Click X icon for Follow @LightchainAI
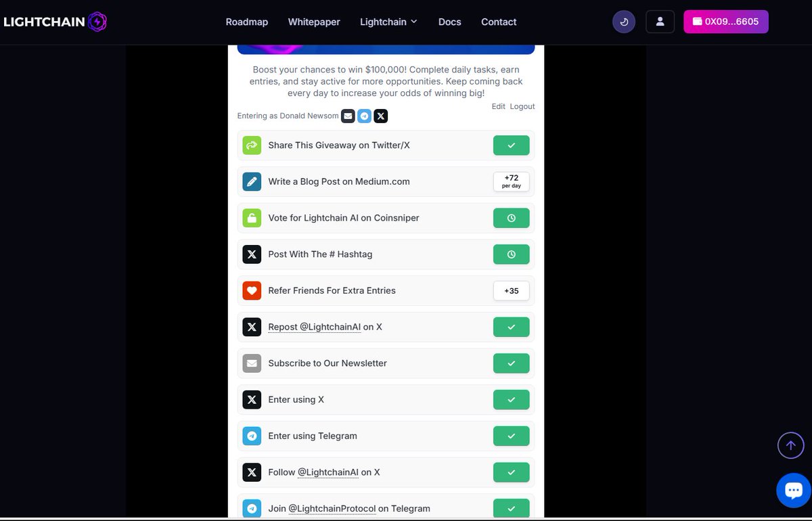This screenshot has height=521, width=812. tap(252, 472)
